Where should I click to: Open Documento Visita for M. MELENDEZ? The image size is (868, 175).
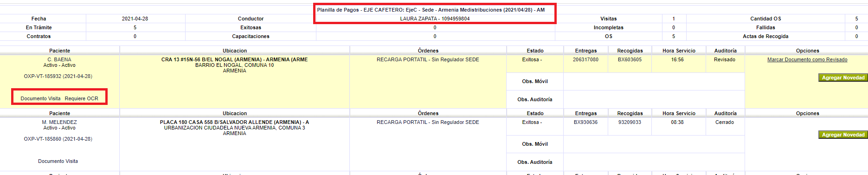58,161
